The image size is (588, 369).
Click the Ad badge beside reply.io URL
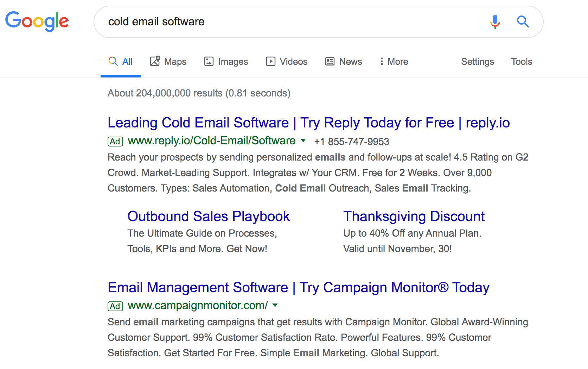pos(115,142)
